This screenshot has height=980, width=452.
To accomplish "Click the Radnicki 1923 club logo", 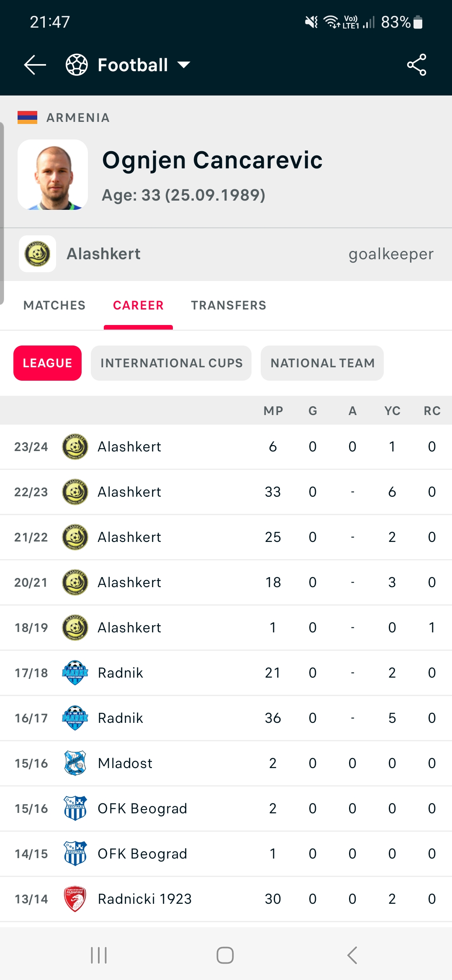I will pos(74,898).
